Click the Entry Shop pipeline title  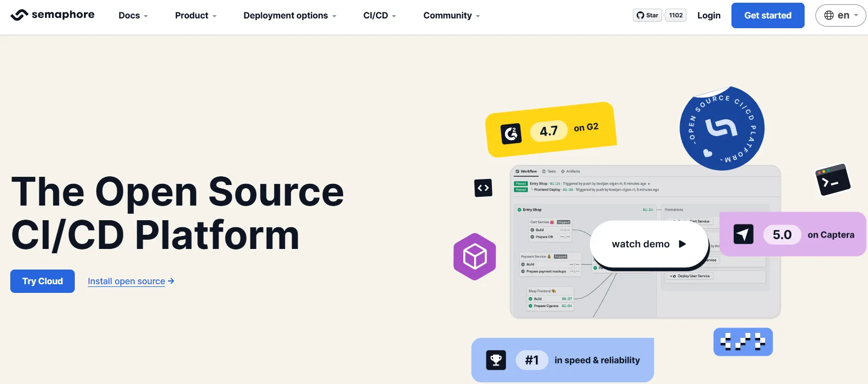pos(532,210)
